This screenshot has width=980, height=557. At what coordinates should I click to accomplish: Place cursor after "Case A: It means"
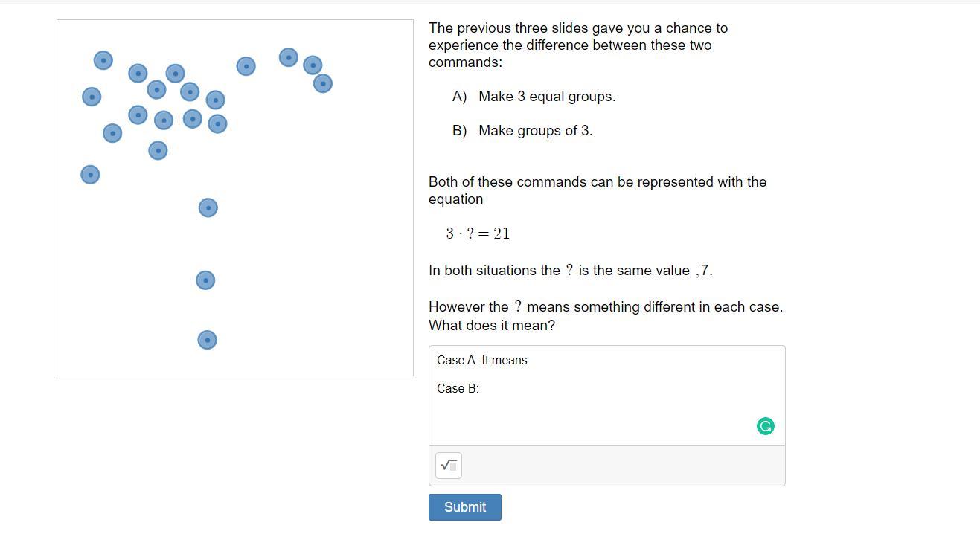[x=528, y=361]
